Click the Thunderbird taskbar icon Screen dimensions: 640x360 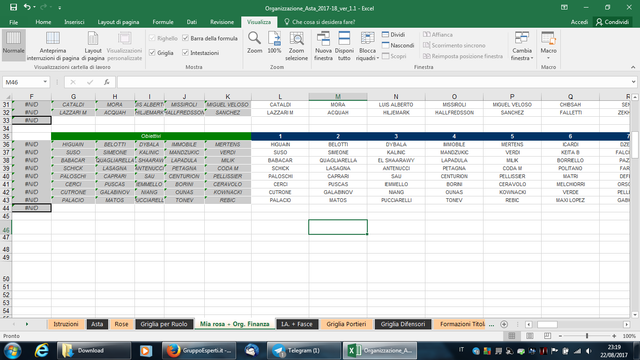coord(251,351)
